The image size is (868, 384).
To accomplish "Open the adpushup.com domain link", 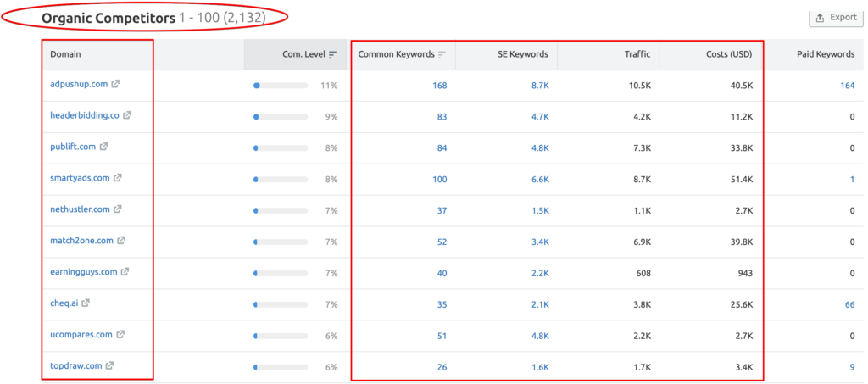I will (79, 84).
